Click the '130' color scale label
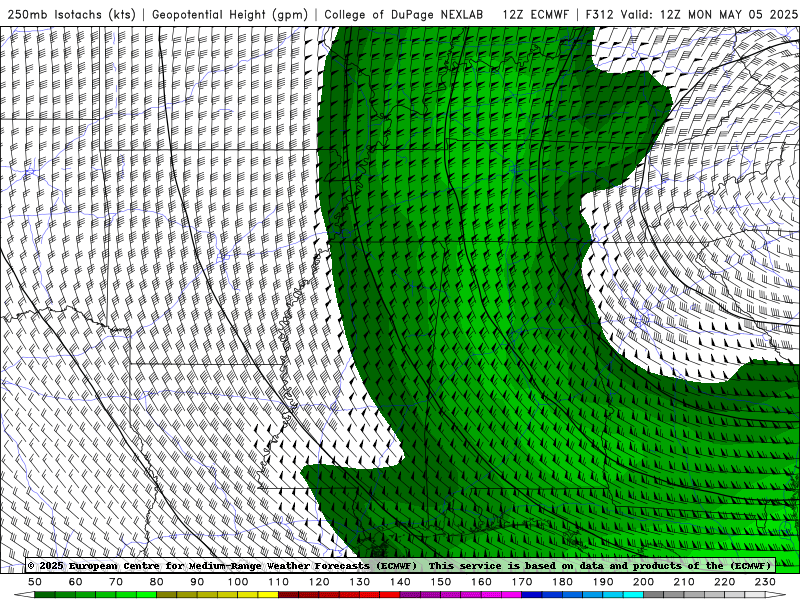800x600 pixels. pyautogui.click(x=359, y=582)
